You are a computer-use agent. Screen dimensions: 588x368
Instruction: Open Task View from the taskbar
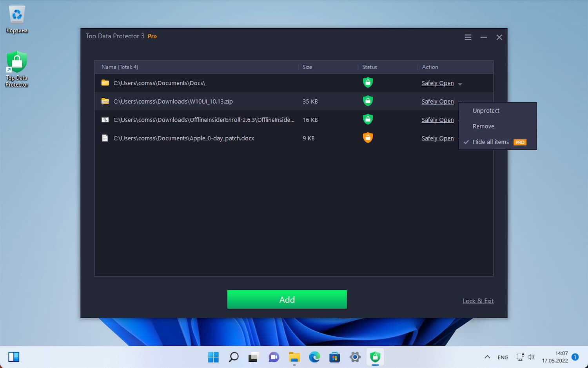(x=254, y=357)
